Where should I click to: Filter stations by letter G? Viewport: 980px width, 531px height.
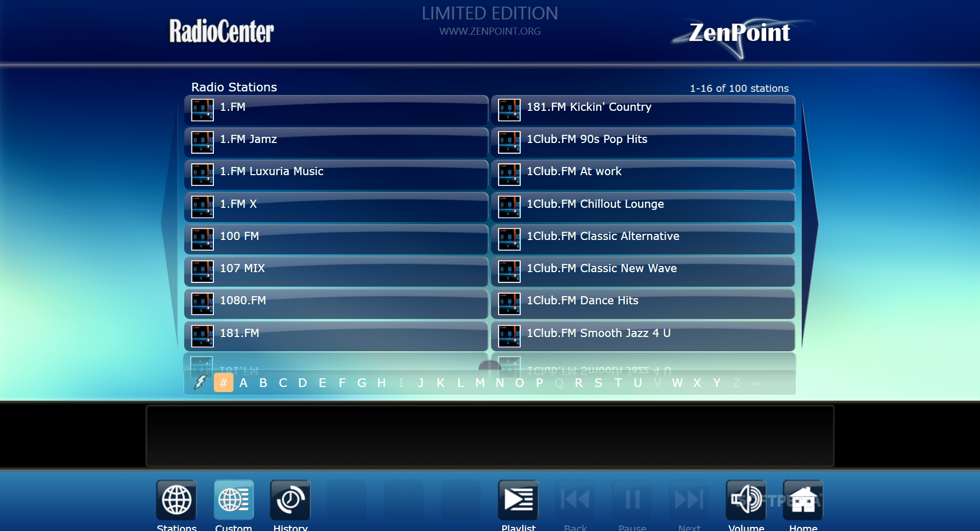coord(362,383)
